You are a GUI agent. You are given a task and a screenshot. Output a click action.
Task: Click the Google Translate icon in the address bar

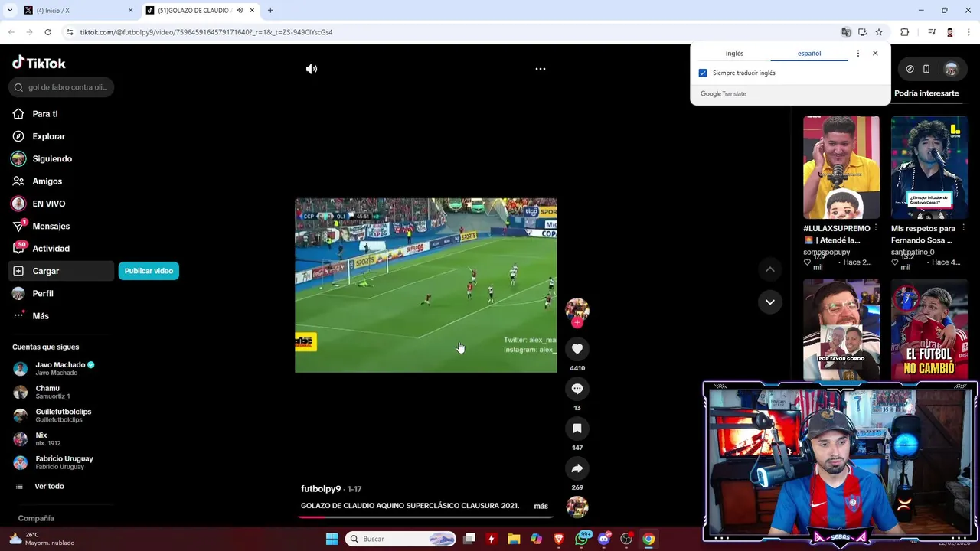(846, 32)
